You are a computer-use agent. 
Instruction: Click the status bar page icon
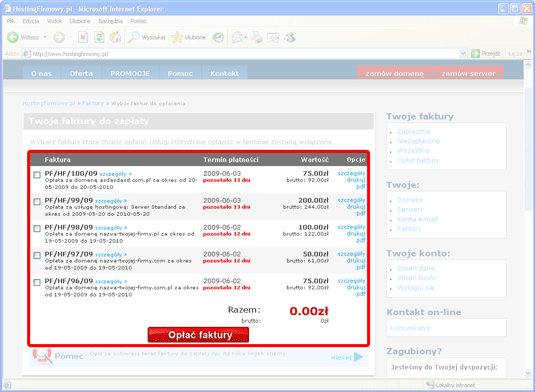pyautogui.click(x=7, y=385)
